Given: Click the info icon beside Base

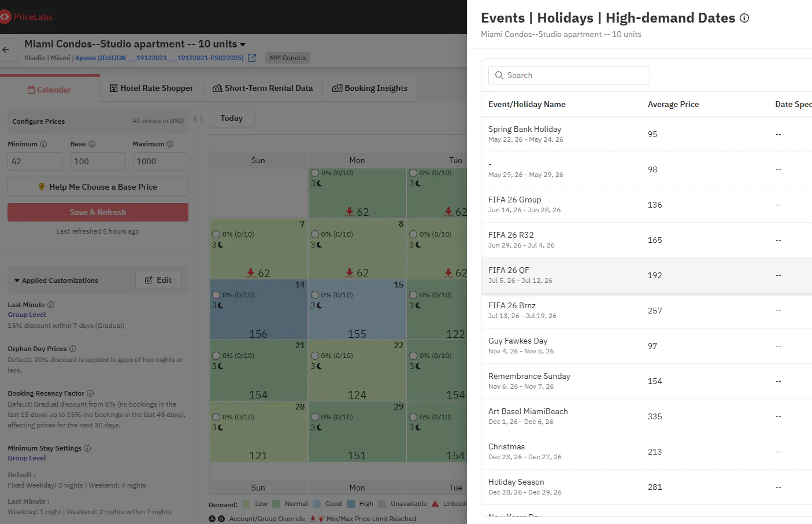Looking at the screenshot, I should click(92, 144).
